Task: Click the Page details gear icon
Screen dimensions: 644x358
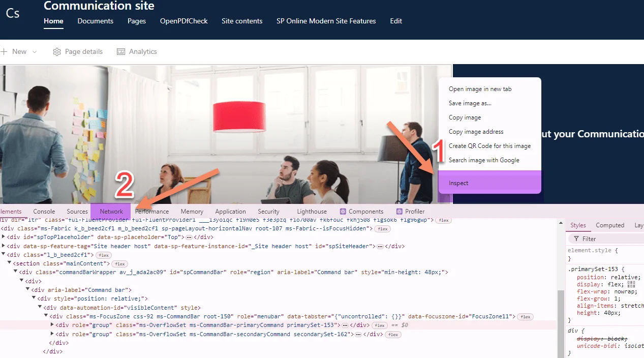Action: pos(57,52)
